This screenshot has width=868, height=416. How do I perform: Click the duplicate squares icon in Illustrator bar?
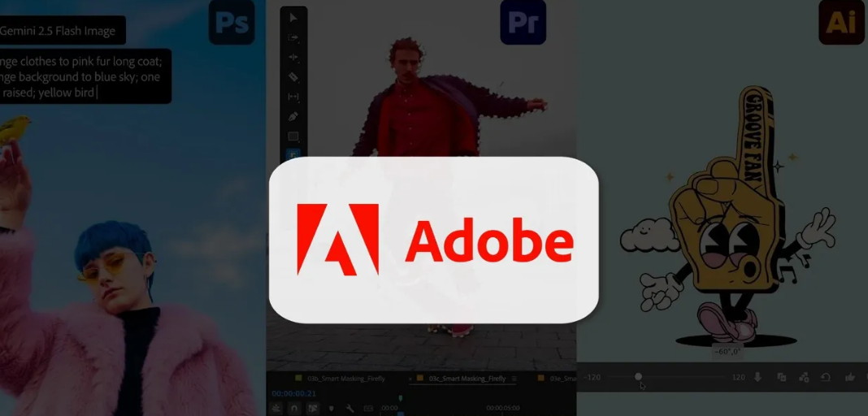click(782, 377)
